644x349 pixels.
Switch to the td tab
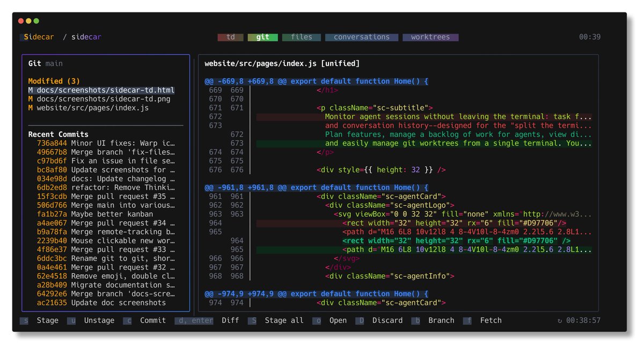pyautogui.click(x=230, y=37)
